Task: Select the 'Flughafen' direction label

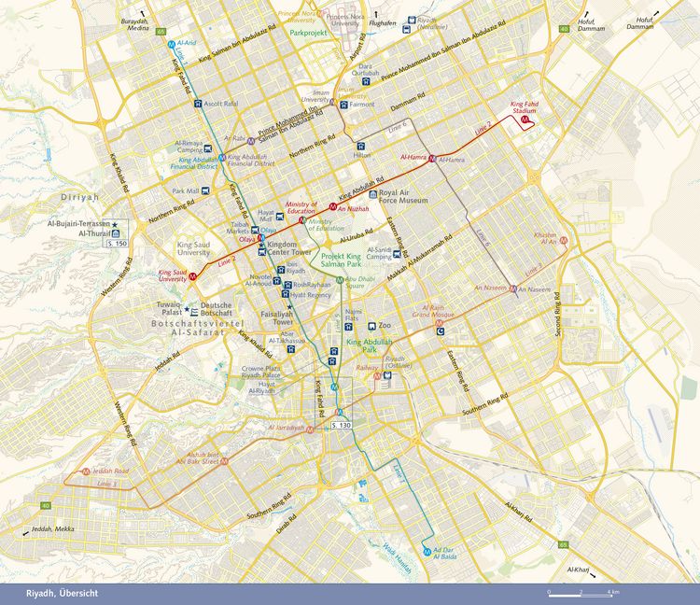Action: click(383, 23)
